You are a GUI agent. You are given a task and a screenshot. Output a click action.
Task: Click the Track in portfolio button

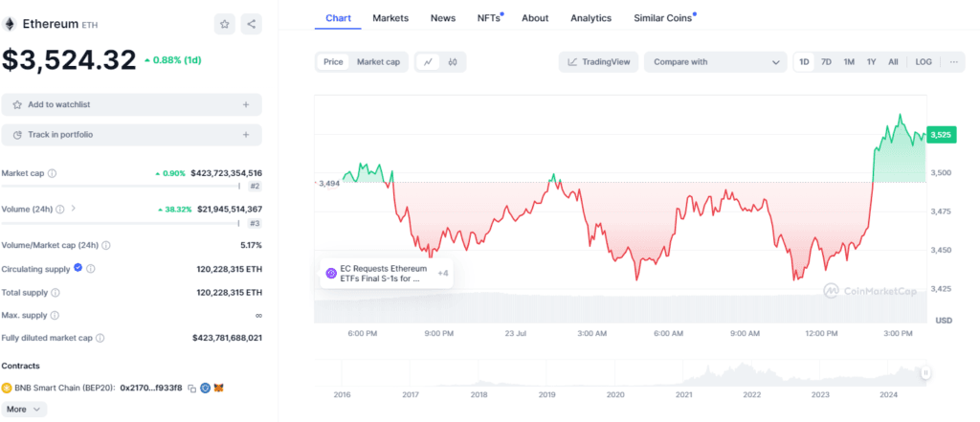(132, 134)
